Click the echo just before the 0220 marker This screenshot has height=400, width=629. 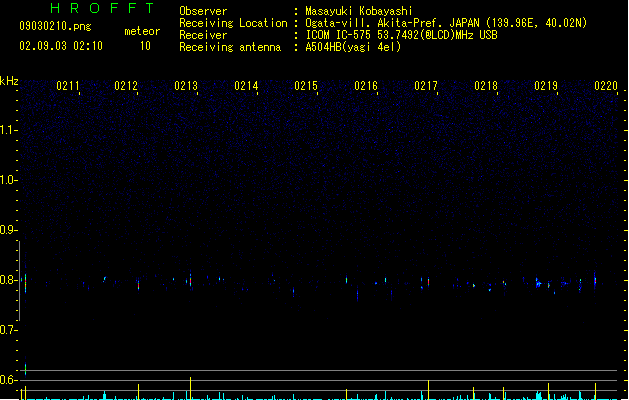595,280
